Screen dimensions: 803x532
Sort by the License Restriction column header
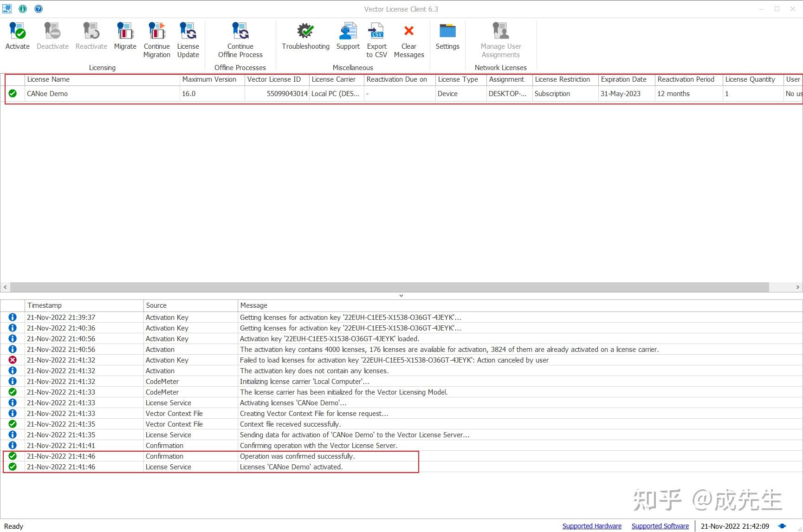[565, 79]
